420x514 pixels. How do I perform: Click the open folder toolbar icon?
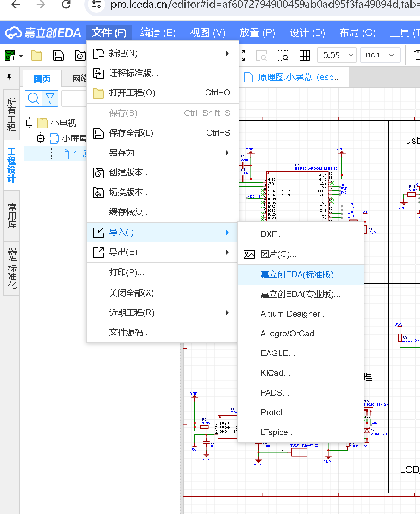37,55
